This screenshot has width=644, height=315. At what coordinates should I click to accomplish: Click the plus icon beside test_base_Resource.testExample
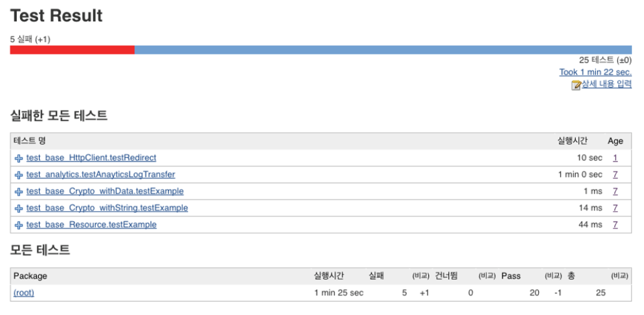(19, 225)
